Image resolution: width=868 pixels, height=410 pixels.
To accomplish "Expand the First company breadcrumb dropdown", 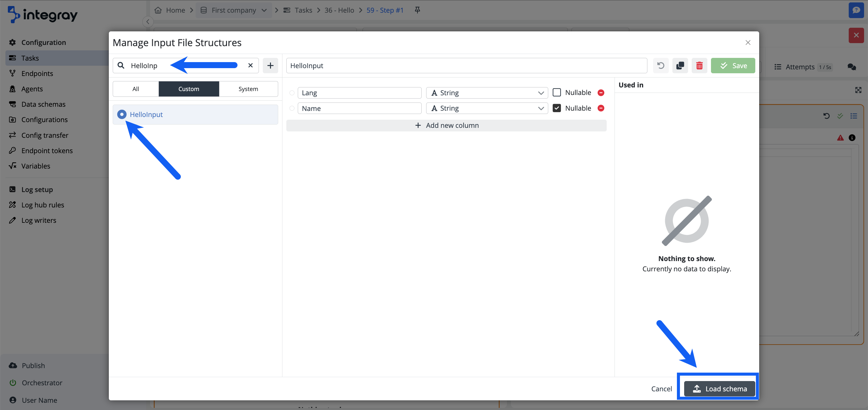I will (265, 10).
